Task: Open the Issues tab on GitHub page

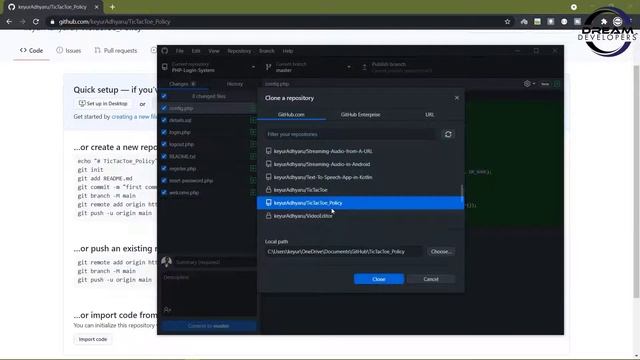Action: (x=69, y=51)
